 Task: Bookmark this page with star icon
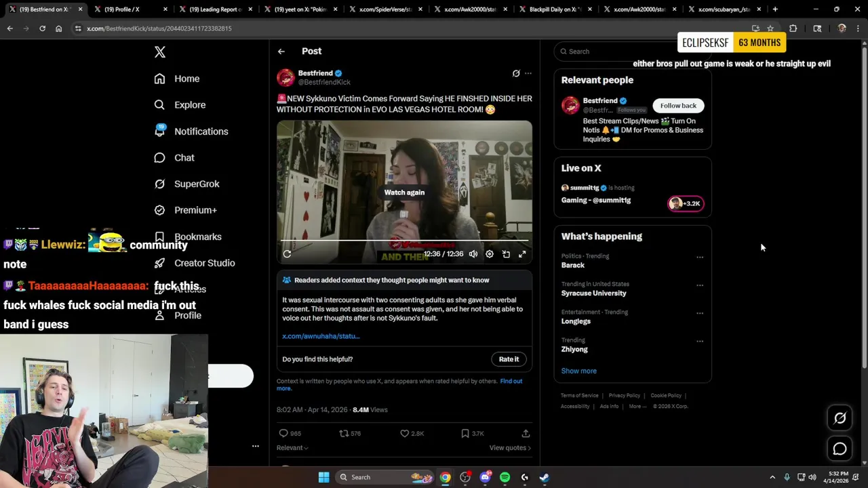[x=770, y=28]
